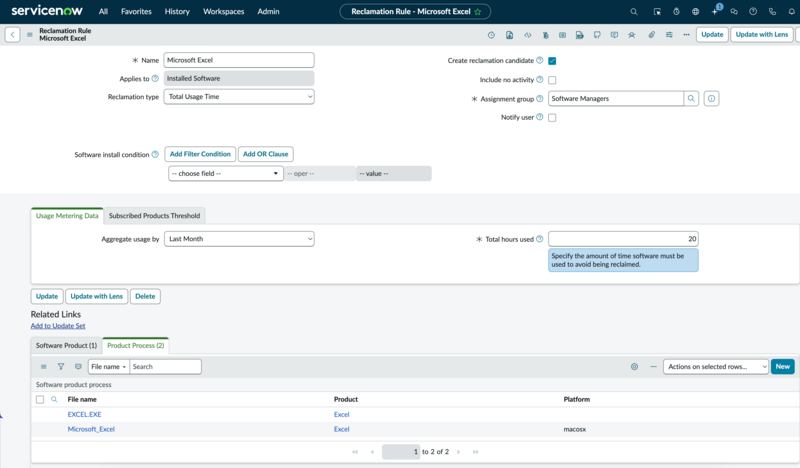Image resolution: width=800 pixels, height=468 pixels.
Task: Switch to Software Product (1) tab
Action: coord(66,346)
